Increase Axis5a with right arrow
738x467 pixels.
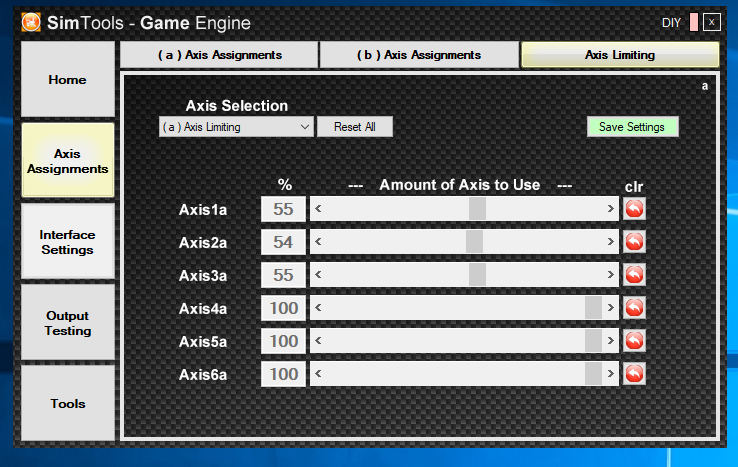click(x=610, y=340)
